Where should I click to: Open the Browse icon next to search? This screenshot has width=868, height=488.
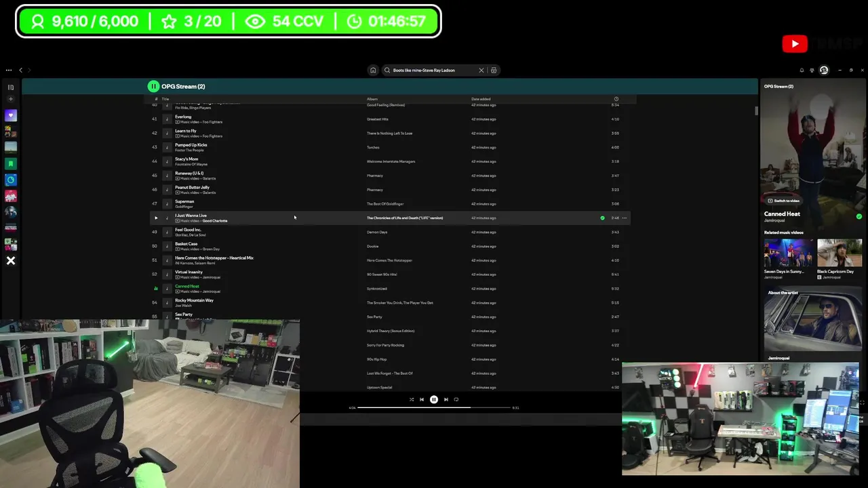[494, 70]
